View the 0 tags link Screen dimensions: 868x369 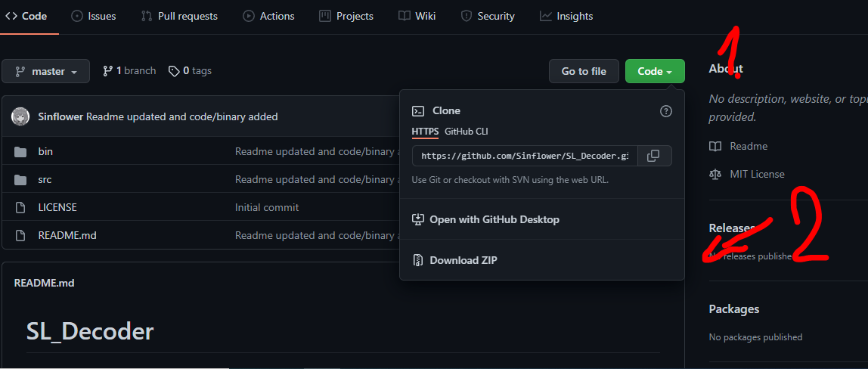click(x=190, y=71)
